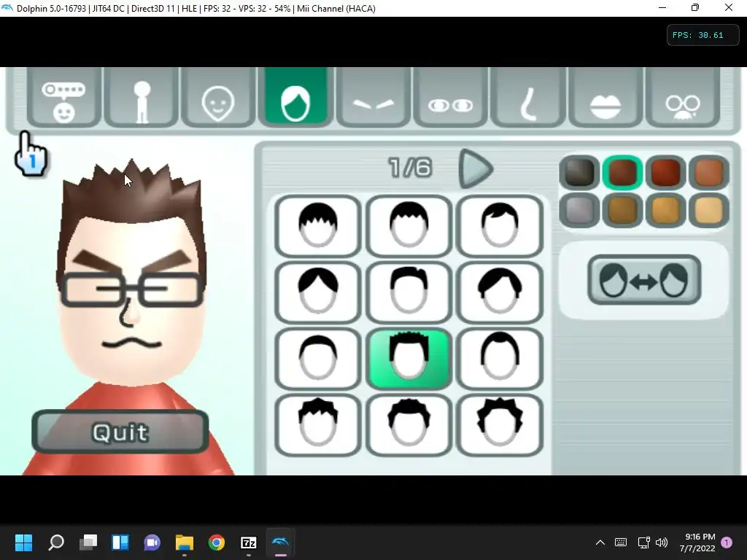This screenshot has height=560, width=747.
Task: Choose the highlighted spiky hair style
Action: pyautogui.click(x=409, y=359)
